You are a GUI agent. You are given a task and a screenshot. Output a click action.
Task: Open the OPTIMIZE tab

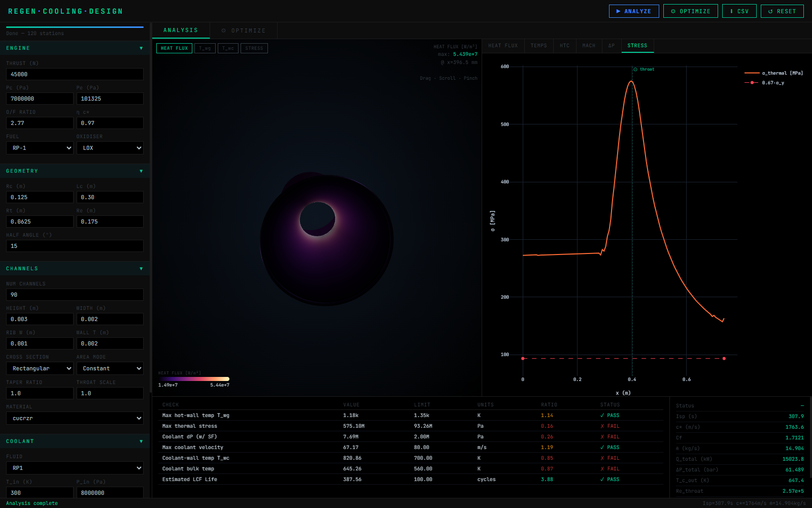click(244, 30)
